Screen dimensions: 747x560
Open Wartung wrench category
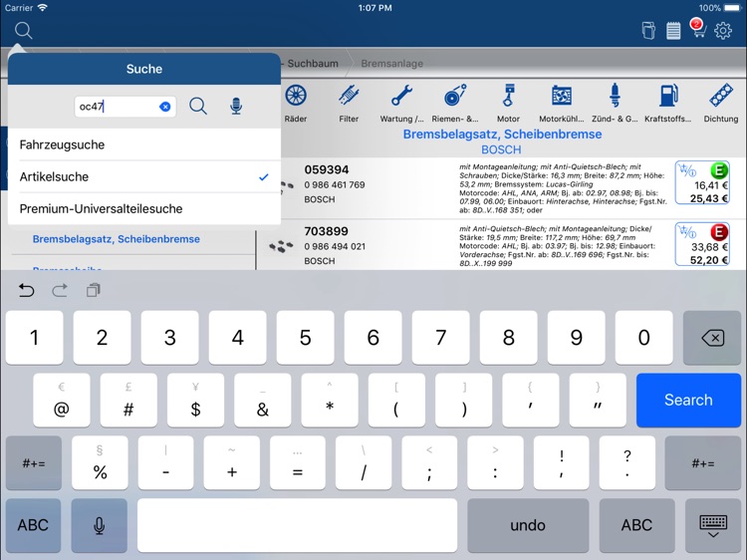(x=401, y=104)
